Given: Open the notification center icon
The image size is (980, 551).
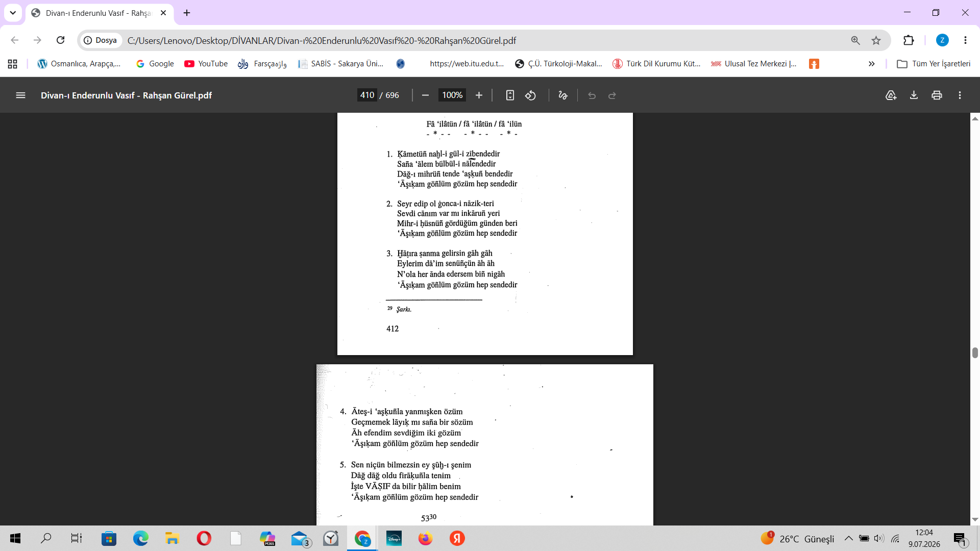Looking at the screenshot, I should point(960,539).
